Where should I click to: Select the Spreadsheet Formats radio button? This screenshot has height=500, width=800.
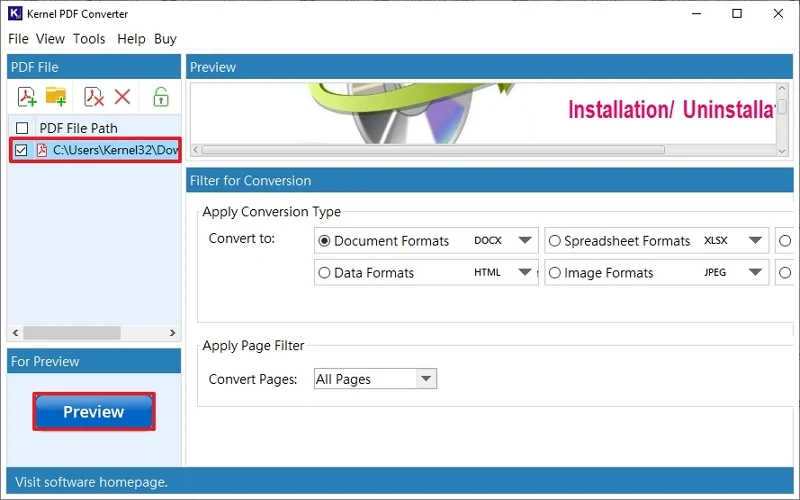[x=555, y=241]
